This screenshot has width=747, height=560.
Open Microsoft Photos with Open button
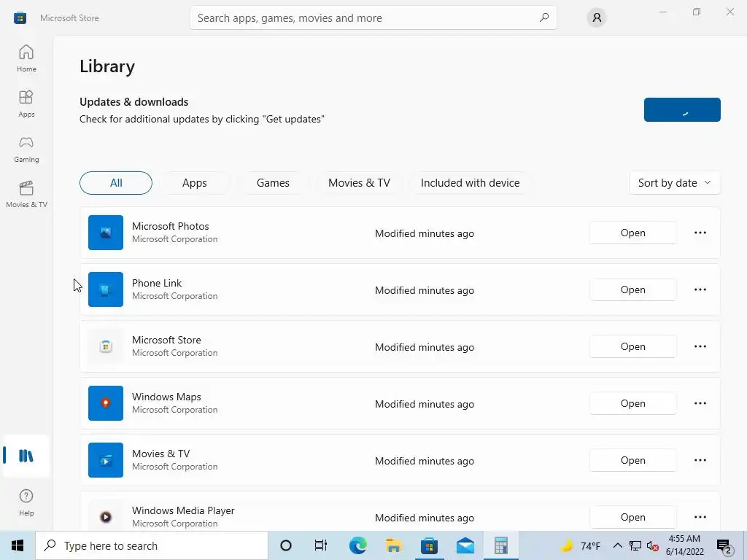632,233
